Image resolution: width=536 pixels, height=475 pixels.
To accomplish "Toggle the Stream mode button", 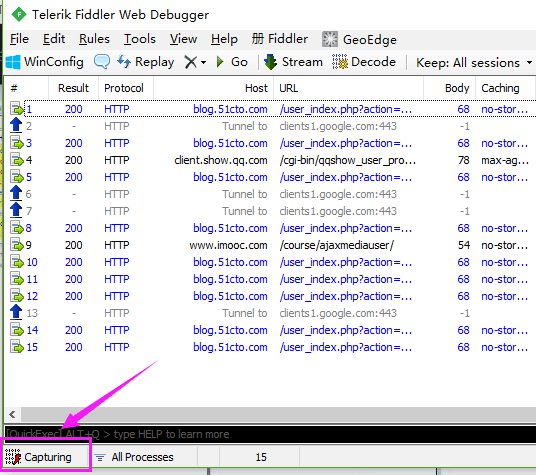I will [293, 62].
